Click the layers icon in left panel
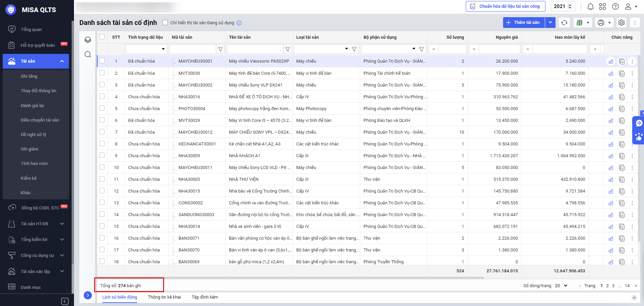The image size is (644, 306). click(x=88, y=40)
